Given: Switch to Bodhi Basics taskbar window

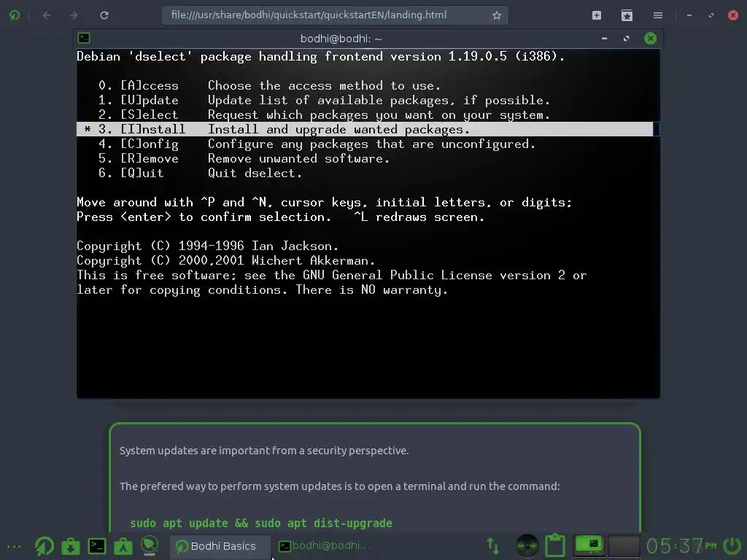Looking at the screenshot, I should click(x=220, y=546).
